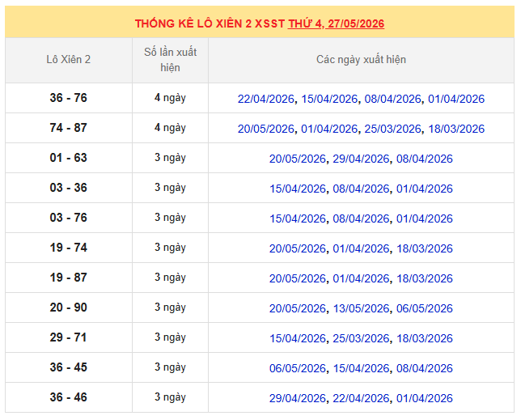Click 15/04/2026 in the 36 - 45 row

(361, 368)
